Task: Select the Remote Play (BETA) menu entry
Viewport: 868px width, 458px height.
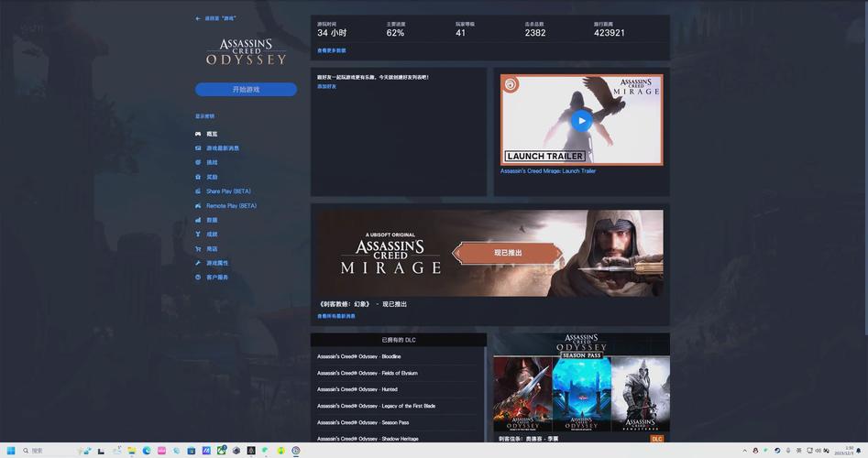Action: [x=231, y=205]
